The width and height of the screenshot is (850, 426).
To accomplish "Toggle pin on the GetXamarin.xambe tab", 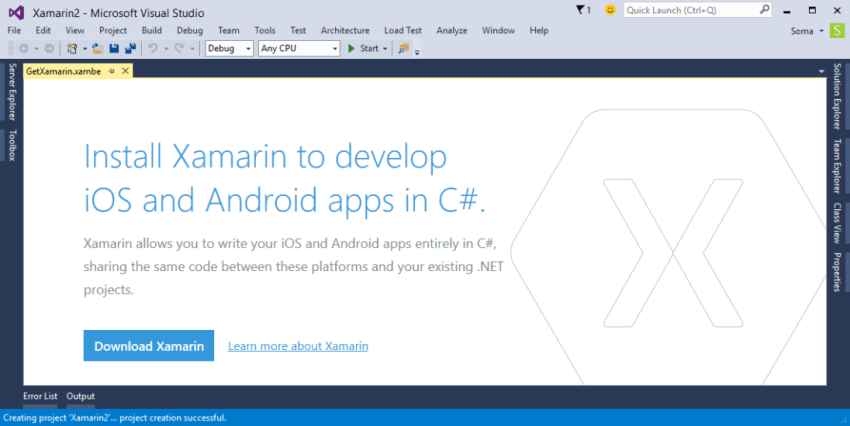I will (x=112, y=71).
